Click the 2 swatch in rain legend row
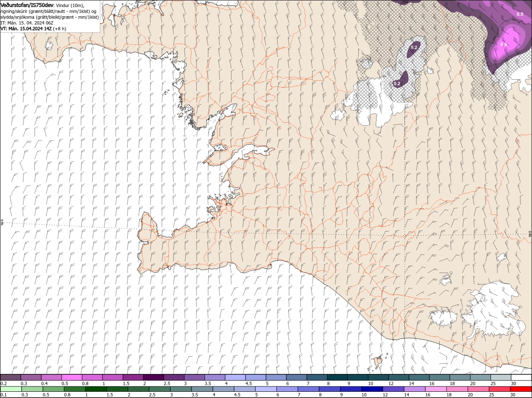This screenshot has width=532, height=398. 139,389
